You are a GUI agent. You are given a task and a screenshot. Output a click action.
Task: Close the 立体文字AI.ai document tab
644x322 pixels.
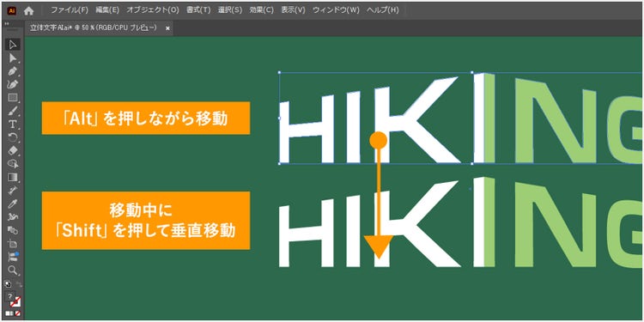(167, 28)
